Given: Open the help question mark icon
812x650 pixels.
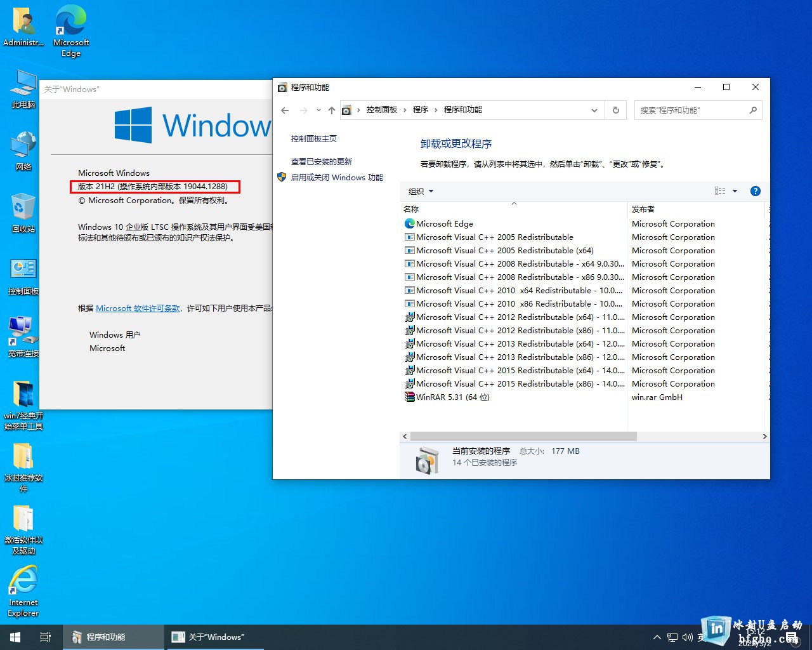Looking at the screenshot, I should [755, 191].
